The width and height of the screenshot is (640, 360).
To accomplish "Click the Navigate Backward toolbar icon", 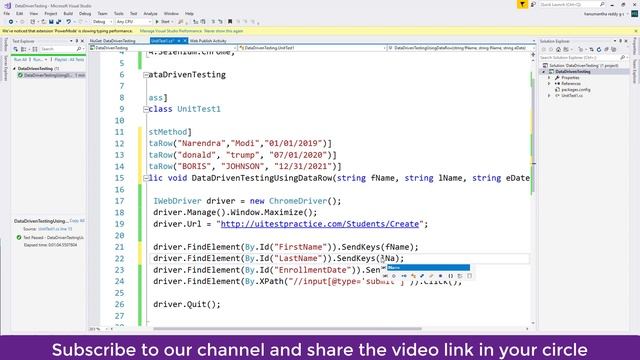I will pos(10,22).
